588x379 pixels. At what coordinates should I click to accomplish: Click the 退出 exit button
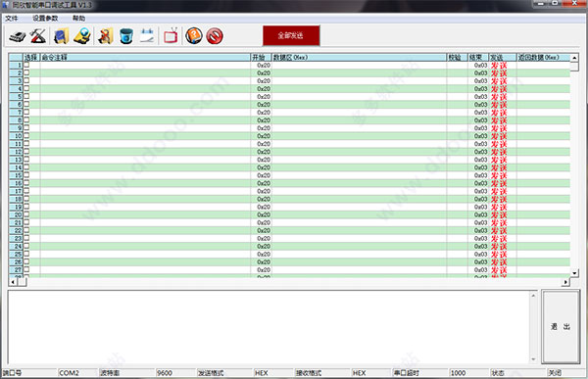tap(561, 326)
